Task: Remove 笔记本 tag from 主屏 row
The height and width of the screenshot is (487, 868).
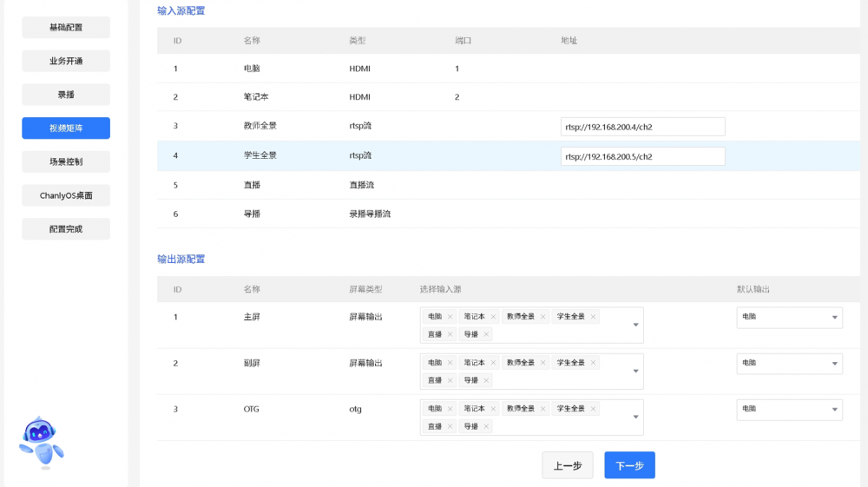Action: coord(493,317)
